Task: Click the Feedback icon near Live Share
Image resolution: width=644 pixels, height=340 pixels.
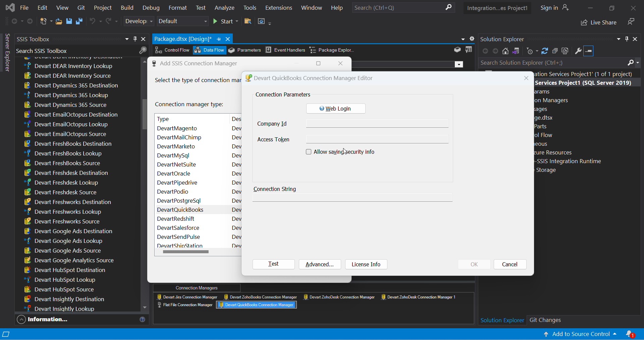Action: point(631,22)
